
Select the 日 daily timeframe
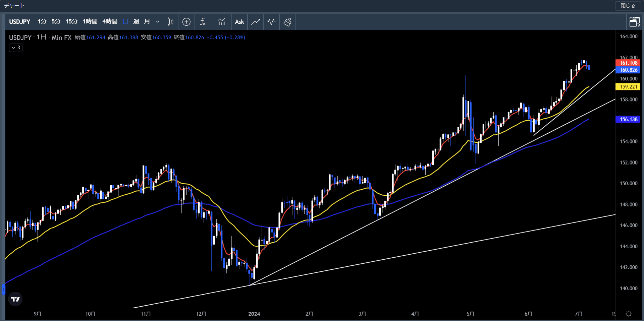[x=125, y=21]
